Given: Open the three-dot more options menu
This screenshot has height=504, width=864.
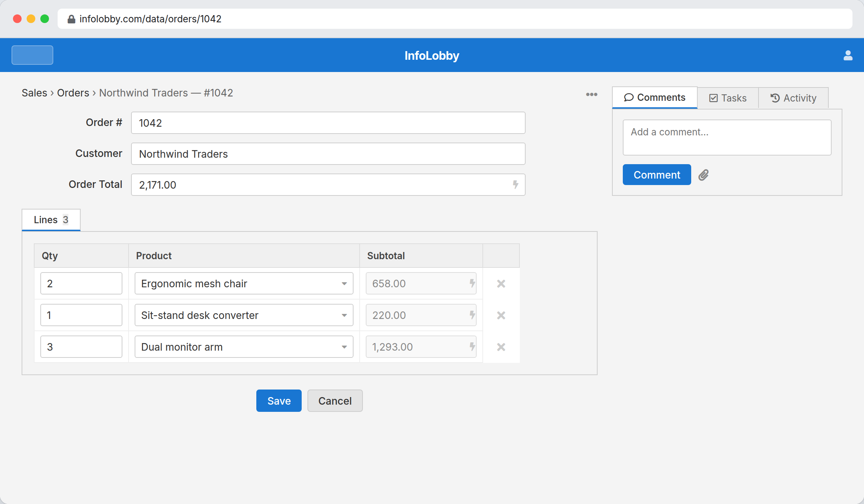Looking at the screenshot, I should tap(591, 94).
